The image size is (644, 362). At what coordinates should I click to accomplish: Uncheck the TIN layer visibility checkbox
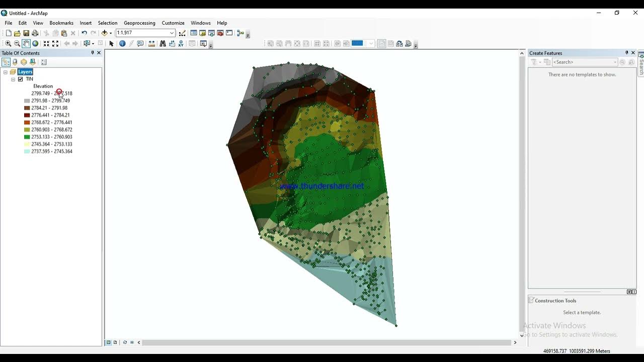coord(21,79)
